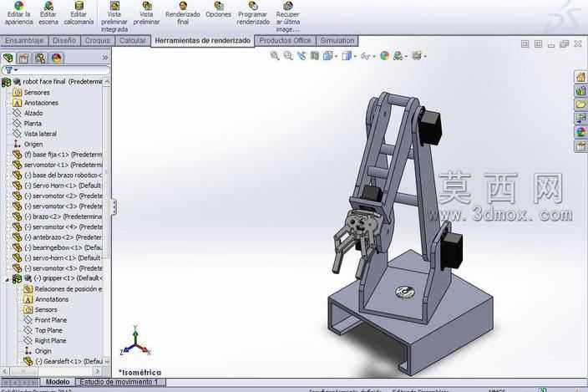Viewport: 588px width, 392px height.
Task: Open Editar la apariencia tool
Action: click(18, 13)
